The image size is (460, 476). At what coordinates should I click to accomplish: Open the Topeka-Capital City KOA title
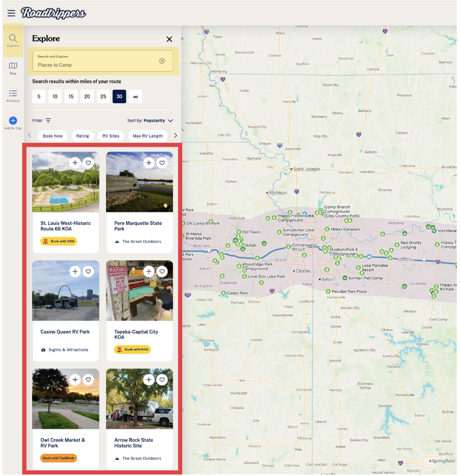[x=136, y=335]
